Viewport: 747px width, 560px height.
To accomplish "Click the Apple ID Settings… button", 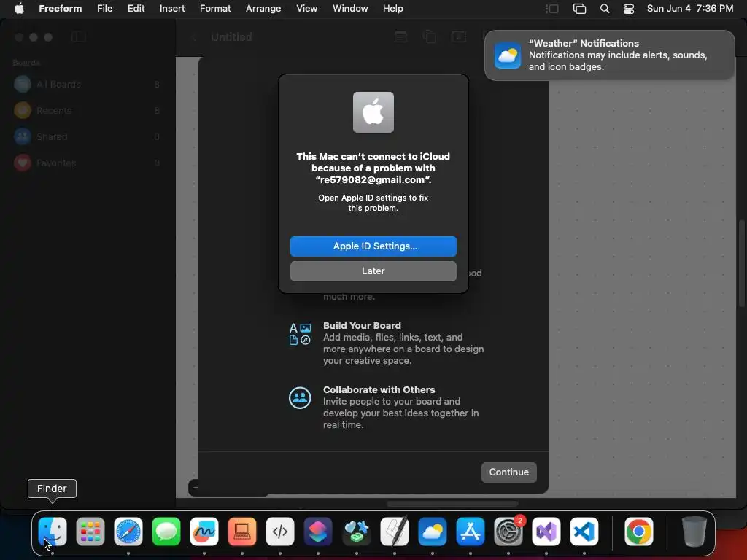I will (x=373, y=246).
